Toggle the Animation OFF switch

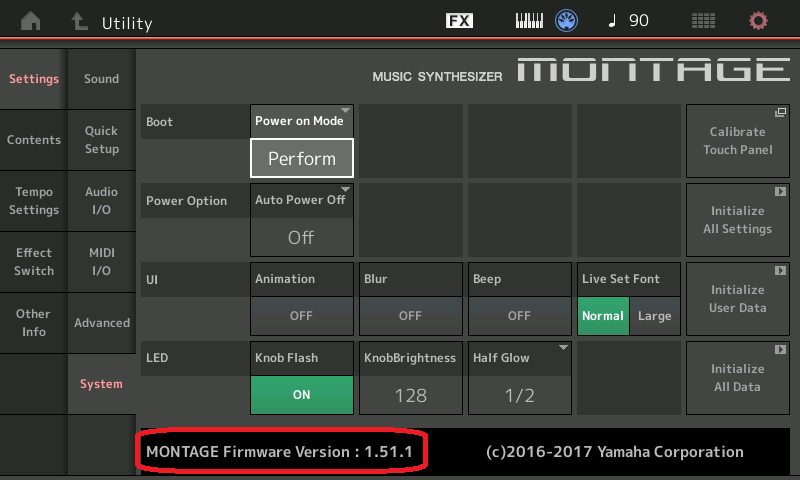click(301, 315)
